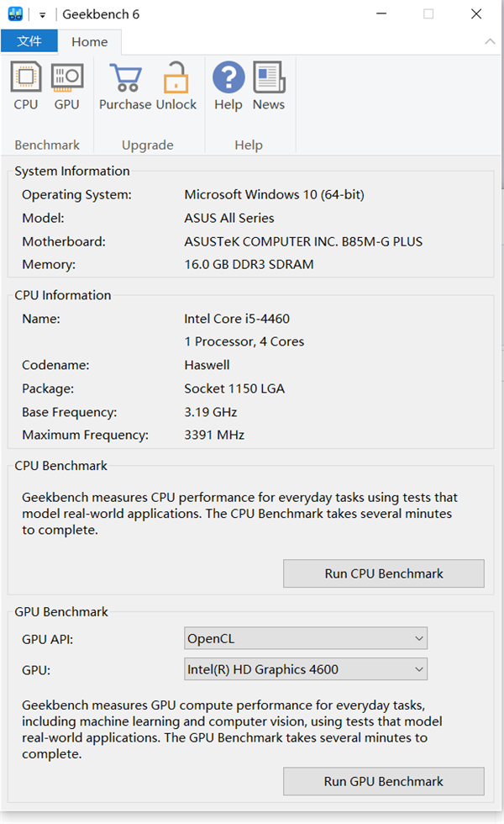This screenshot has height=824, width=504.
Task: Run the GPU Benchmark
Action: (x=383, y=781)
